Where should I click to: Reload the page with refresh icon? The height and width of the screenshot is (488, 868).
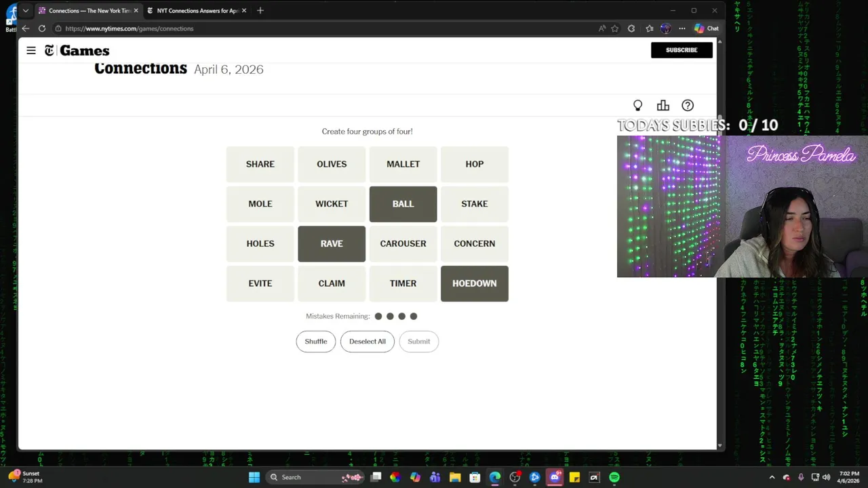[42, 28]
